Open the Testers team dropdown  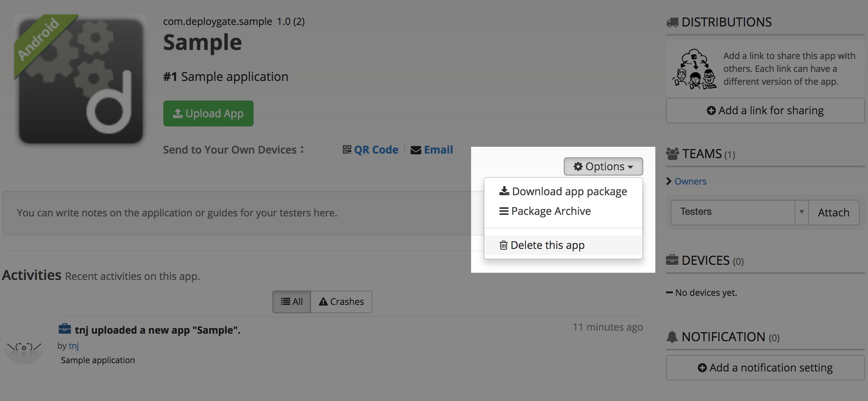pos(801,212)
